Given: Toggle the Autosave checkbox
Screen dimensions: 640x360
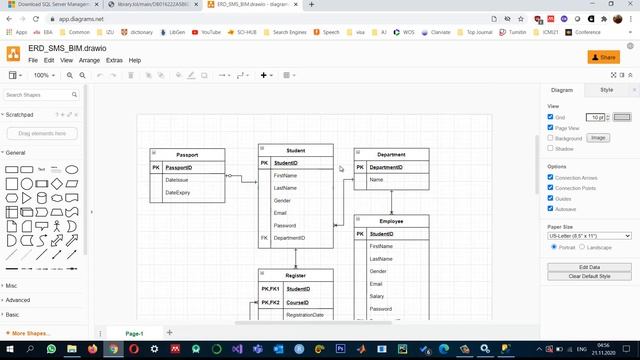Looking at the screenshot, I should [550, 208].
